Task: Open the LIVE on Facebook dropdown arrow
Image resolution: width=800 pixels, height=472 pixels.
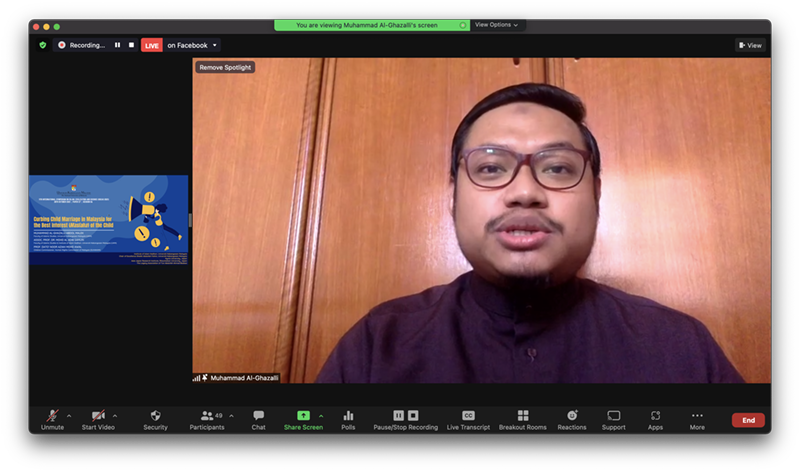Action: coord(215,45)
